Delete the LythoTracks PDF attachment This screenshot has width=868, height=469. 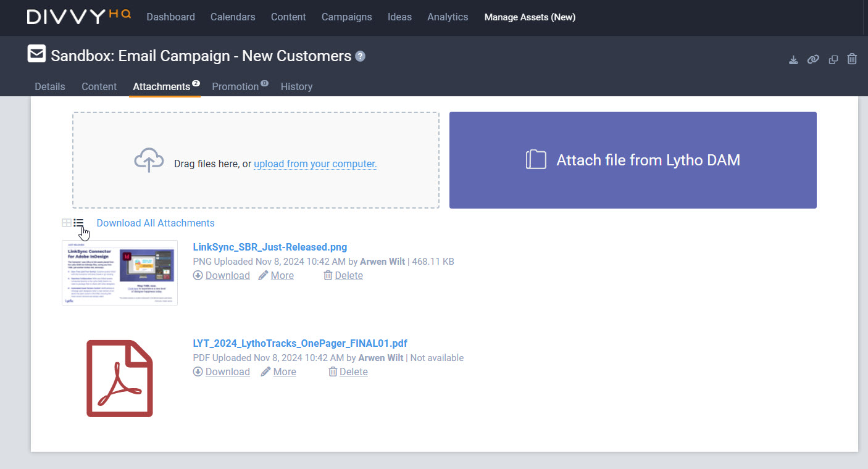tap(348, 371)
